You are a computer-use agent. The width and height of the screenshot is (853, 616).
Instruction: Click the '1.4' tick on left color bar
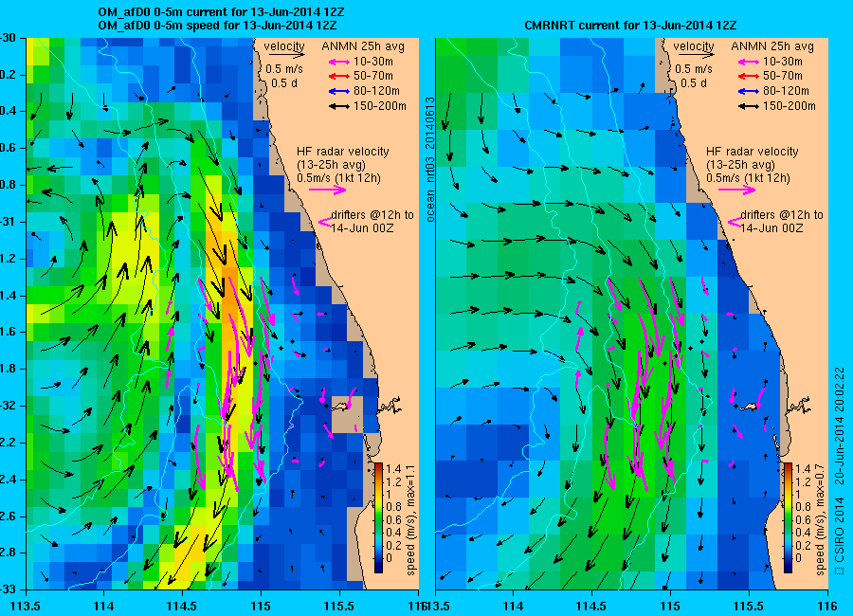click(x=393, y=468)
